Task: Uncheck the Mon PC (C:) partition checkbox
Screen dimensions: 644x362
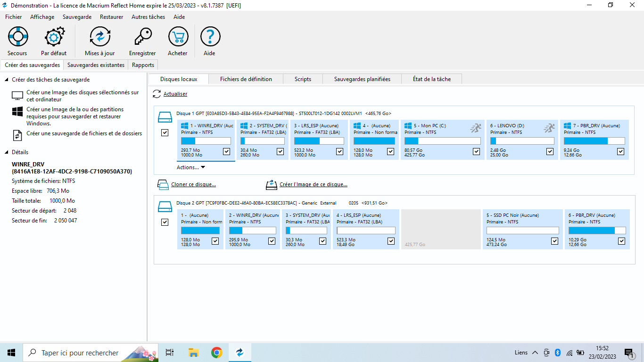Action: [477, 151]
